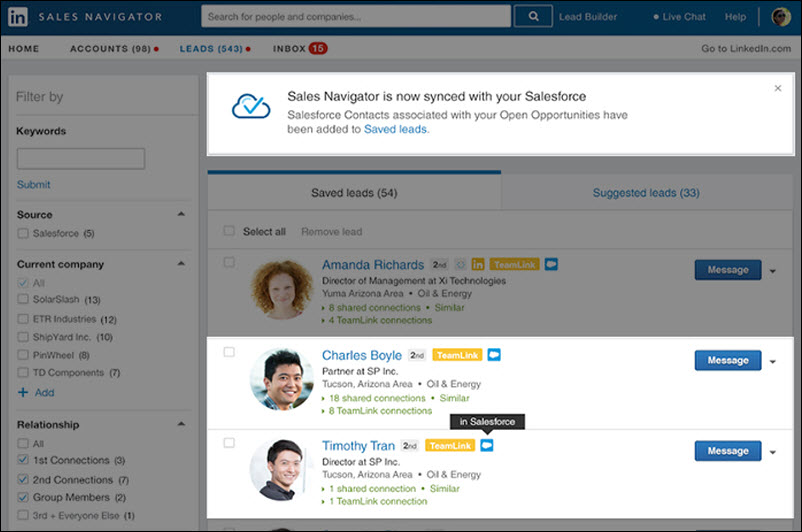Collapse the Relationship filter section
This screenshot has width=802, height=532.
point(181,424)
